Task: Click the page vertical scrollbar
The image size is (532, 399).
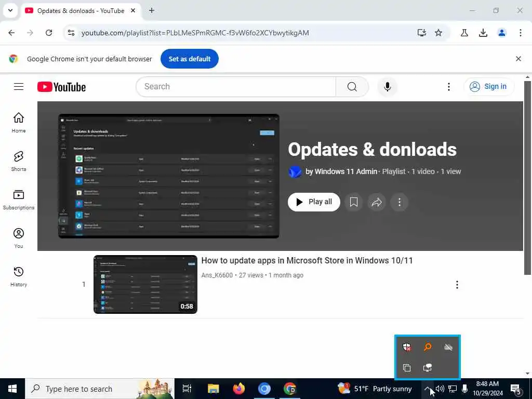Action: (x=527, y=178)
